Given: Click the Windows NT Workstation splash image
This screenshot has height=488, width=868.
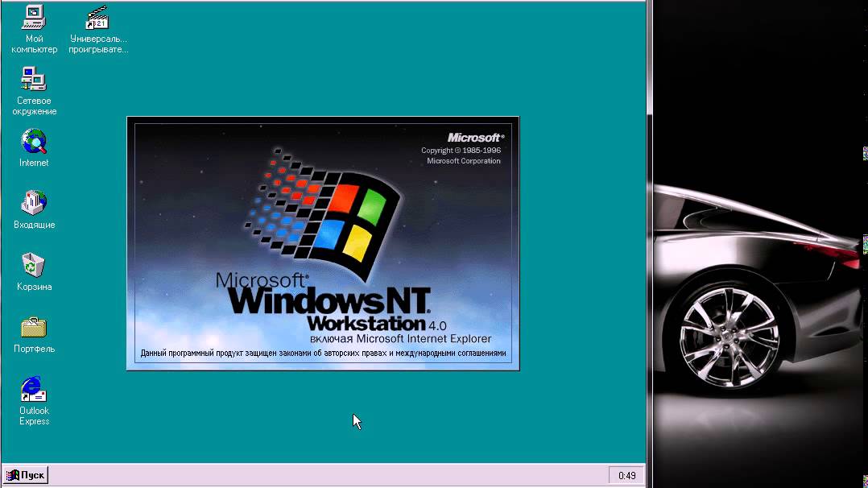Looking at the screenshot, I should [323, 243].
